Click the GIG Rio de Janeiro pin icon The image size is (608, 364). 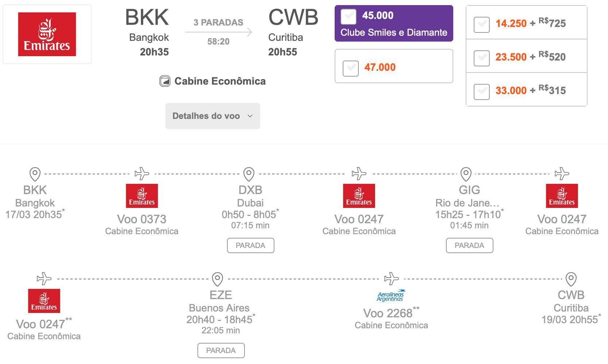466,174
